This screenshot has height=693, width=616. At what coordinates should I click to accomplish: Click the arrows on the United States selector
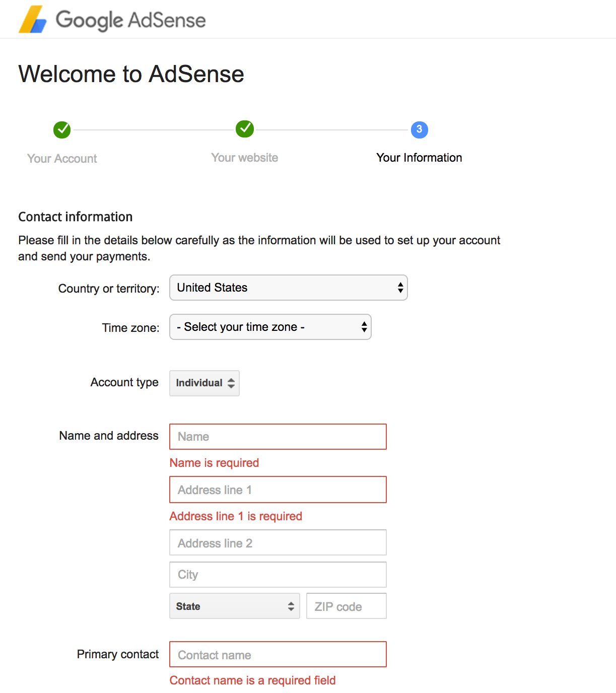coord(400,288)
